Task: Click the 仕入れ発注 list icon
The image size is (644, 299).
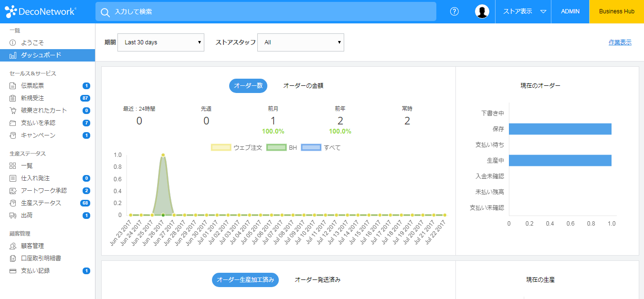Action: [13, 178]
